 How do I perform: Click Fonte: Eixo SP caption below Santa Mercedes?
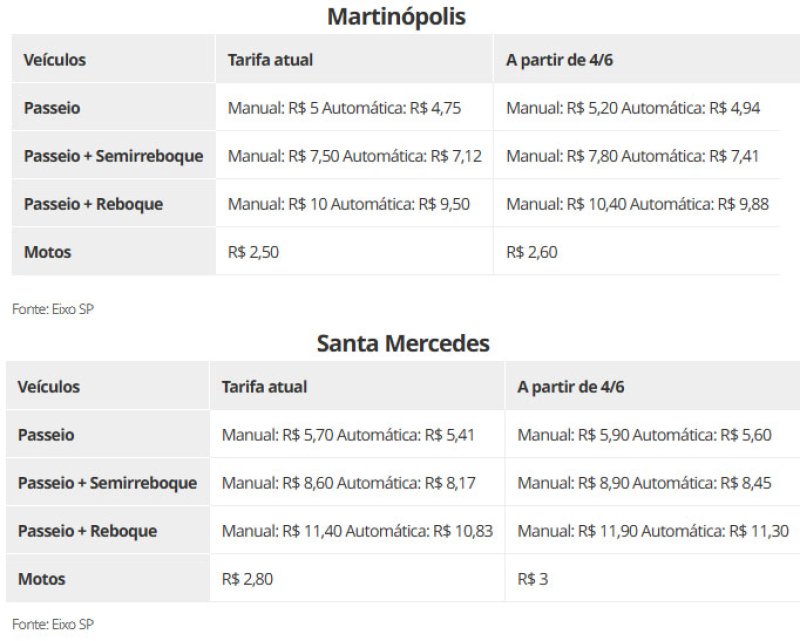pos(53,624)
